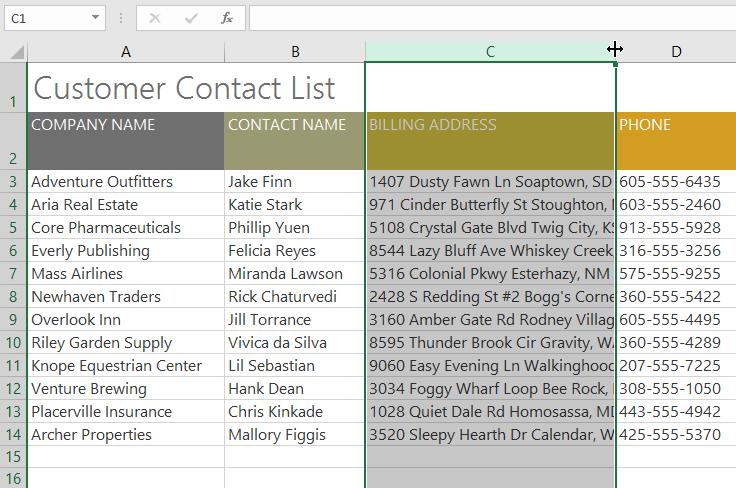Viewport: 736px width, 488px height.
Task: Select the PHONE header cell
Action: click(x=676, y=141)
